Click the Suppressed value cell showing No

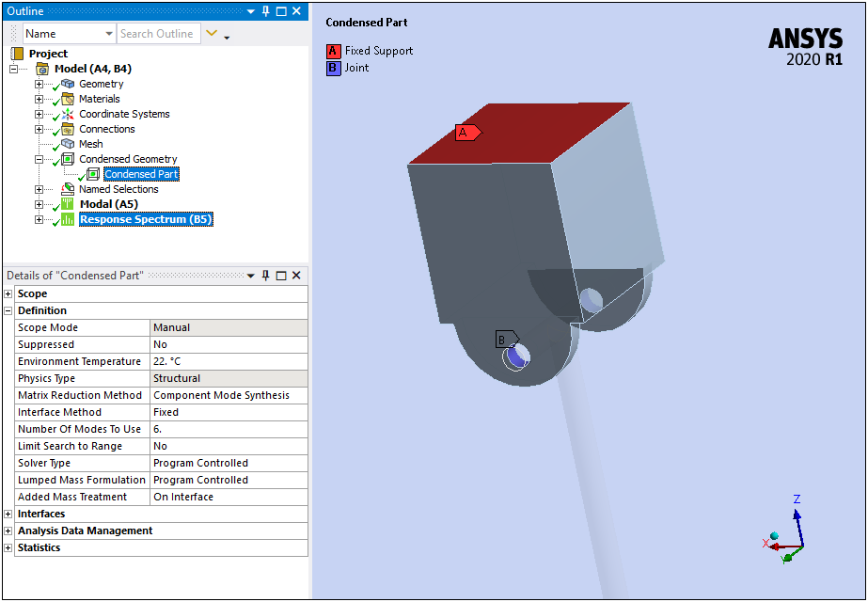(x=229, y=344)
